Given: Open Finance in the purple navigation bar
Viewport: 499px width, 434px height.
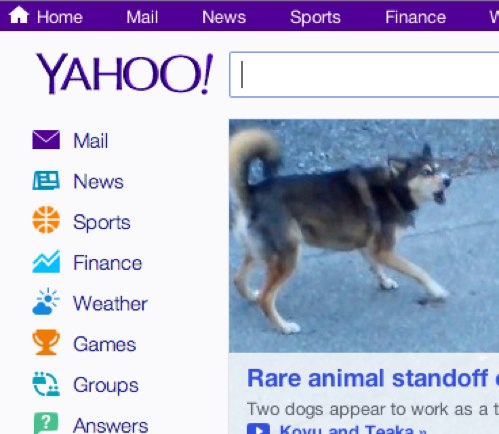Looking at the screenshot, I should tap(416, 17).
